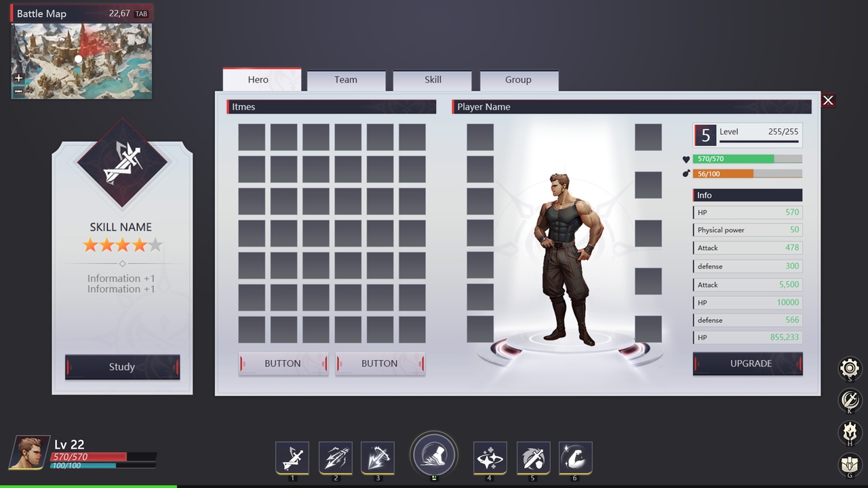Screen dimensions: 868x488
Task: Click the UPGRADE button
Action: (748, 364)
